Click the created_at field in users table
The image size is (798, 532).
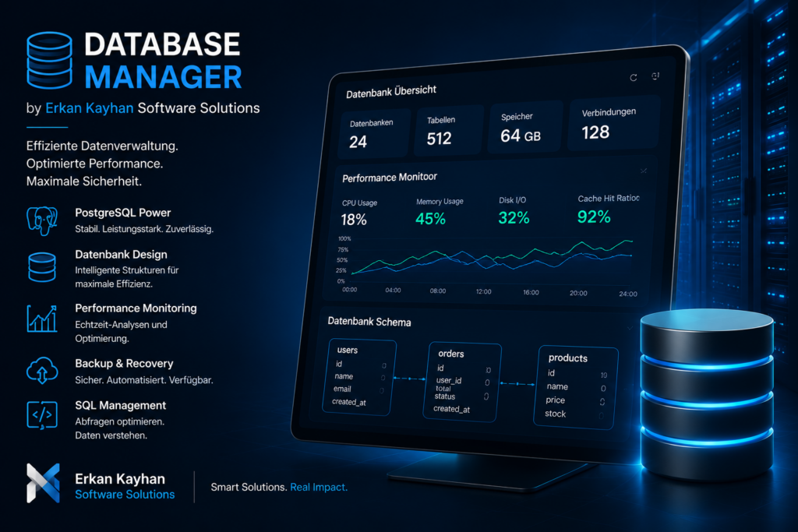tap(349, 402)
